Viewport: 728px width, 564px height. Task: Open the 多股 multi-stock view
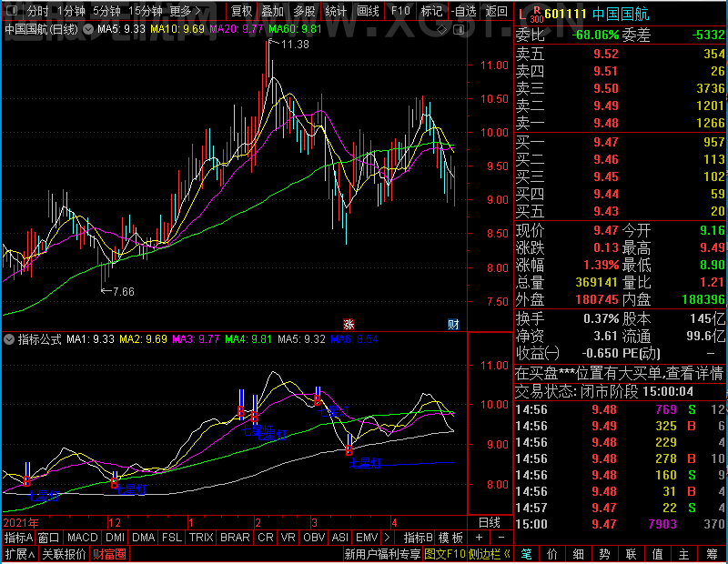click(304, 11)
